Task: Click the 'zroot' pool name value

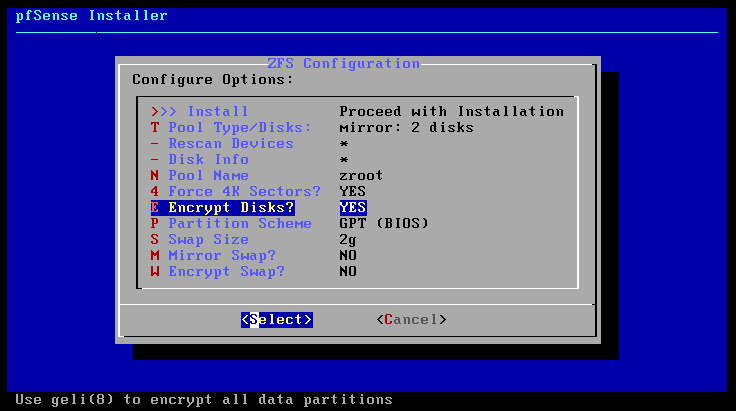Action: click(361, 175)
